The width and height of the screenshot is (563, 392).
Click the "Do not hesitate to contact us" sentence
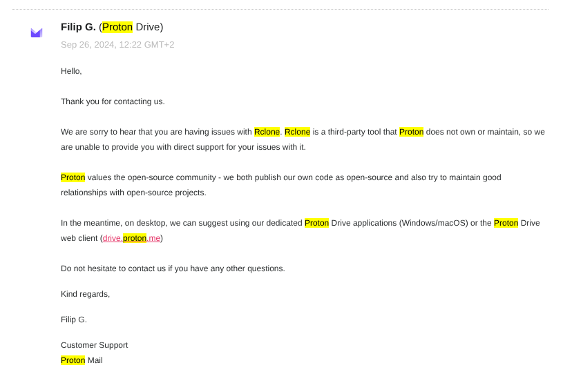tap(172, 268)
